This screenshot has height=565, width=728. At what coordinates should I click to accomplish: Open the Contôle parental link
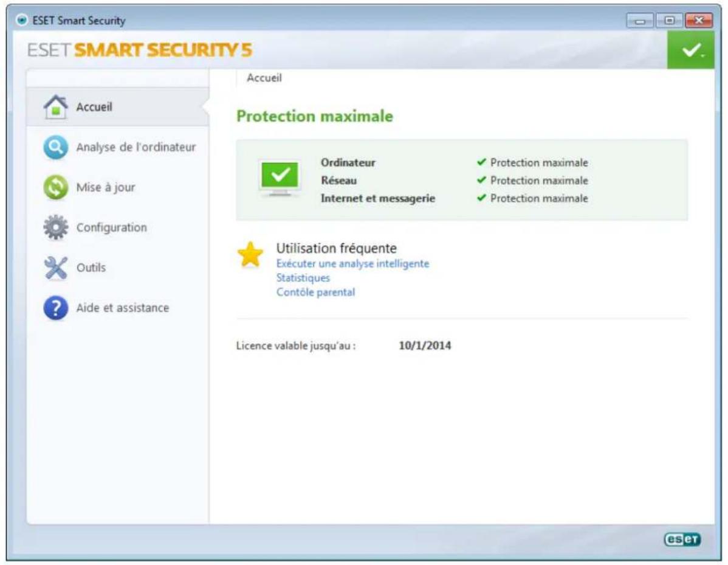[x=316, y=293]
